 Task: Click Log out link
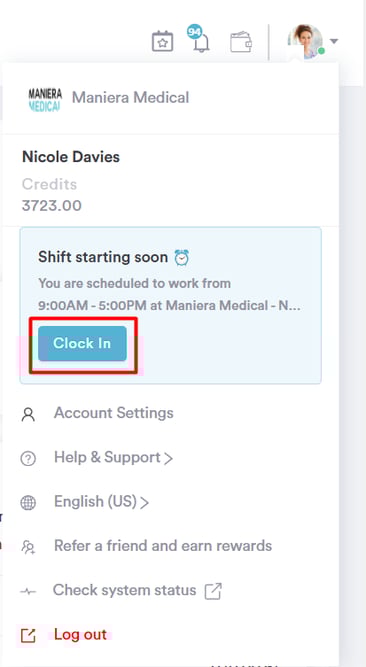click(80, 634)
